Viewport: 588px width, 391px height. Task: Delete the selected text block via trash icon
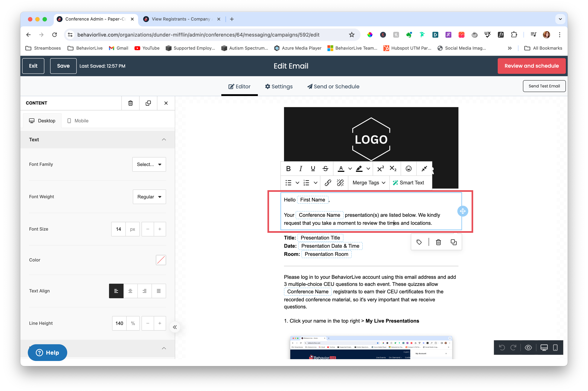pos(438,242)
